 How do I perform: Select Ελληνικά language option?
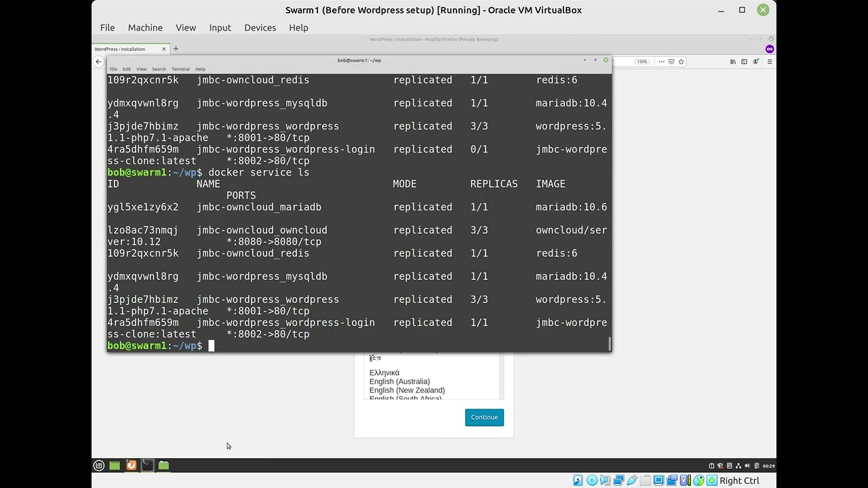tap(384, 373)
